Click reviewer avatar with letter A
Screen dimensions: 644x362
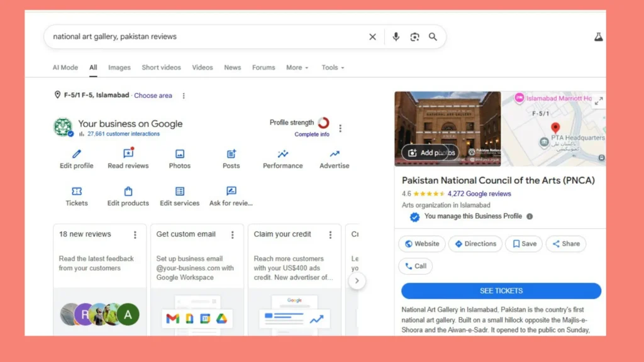click(x=128, y=314)
